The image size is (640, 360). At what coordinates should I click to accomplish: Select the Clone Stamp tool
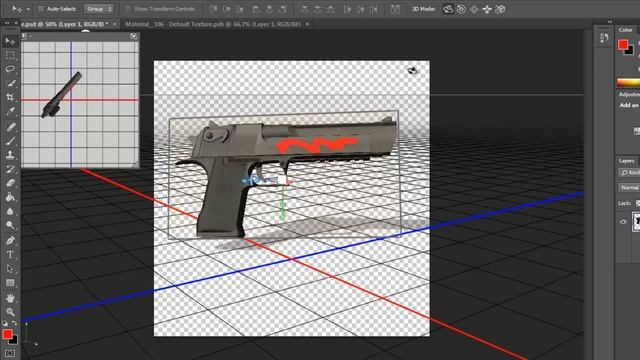point(10,155)
